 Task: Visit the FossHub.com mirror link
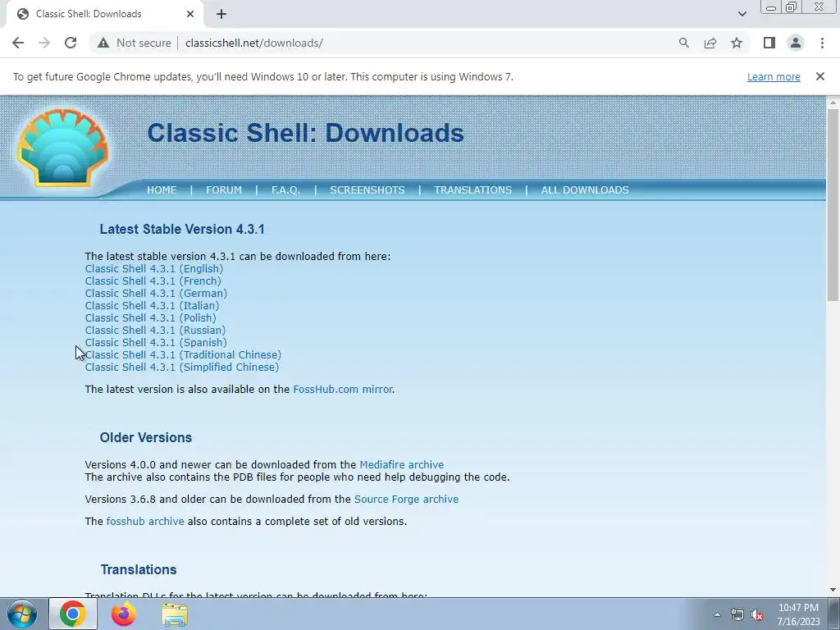point(343,390)
